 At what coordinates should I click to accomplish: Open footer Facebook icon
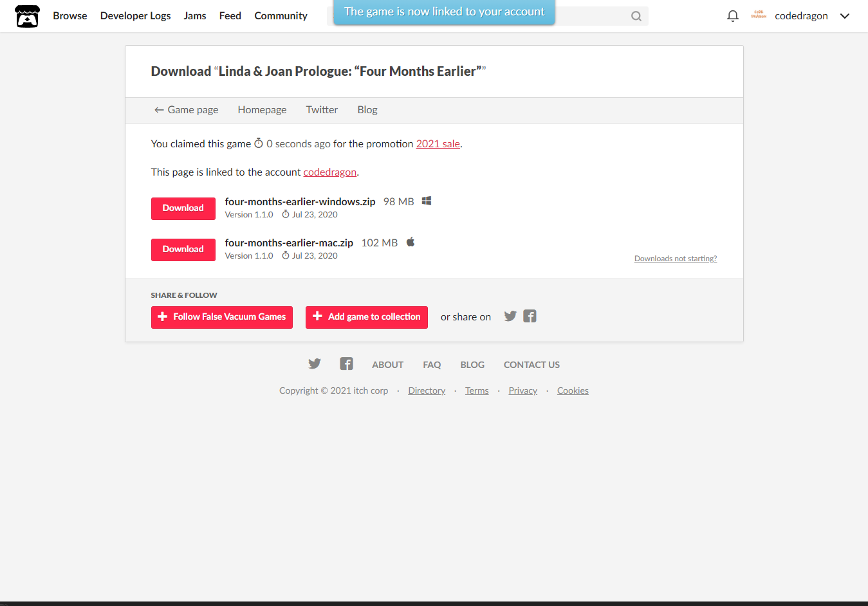point(347,364)
